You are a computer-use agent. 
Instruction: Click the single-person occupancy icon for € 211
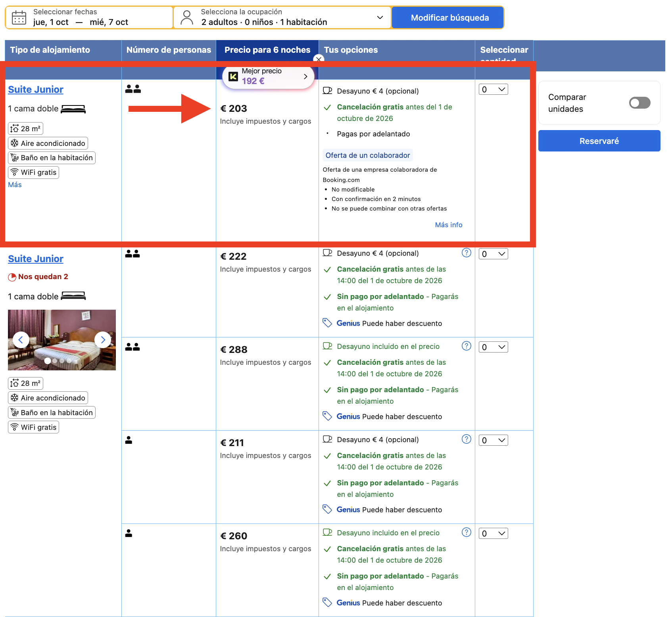pos(129,440)
